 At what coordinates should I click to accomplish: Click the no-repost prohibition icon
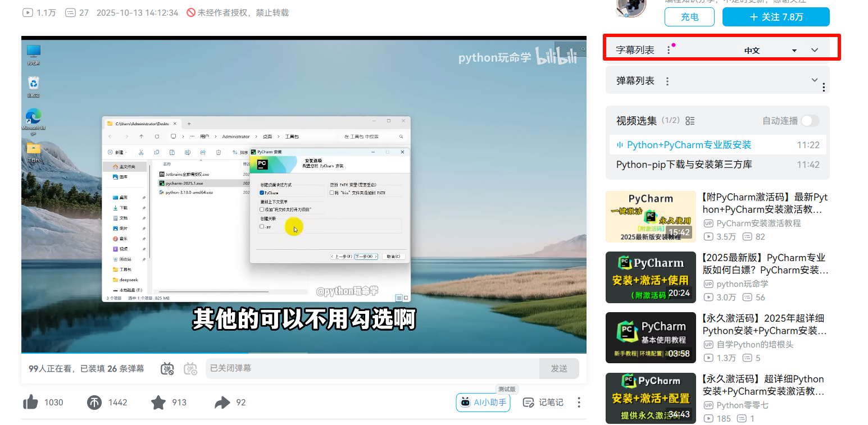191,12
